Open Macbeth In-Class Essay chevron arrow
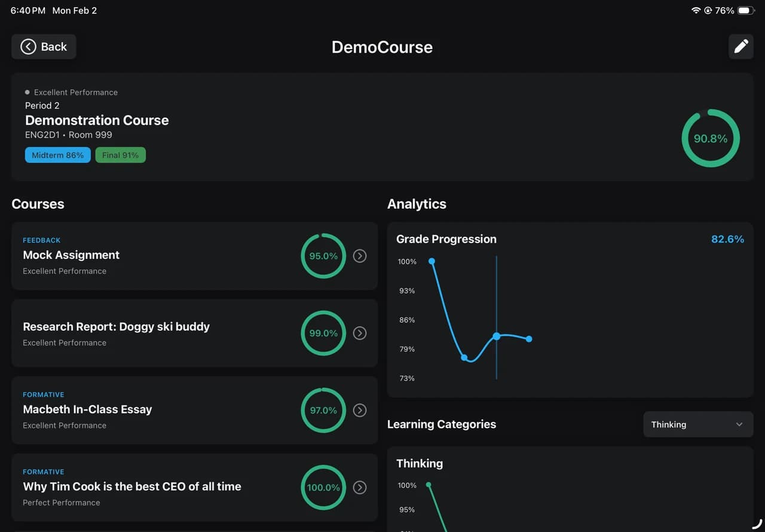The height and width of the screenshot is (532, 765). click(359, 410)
